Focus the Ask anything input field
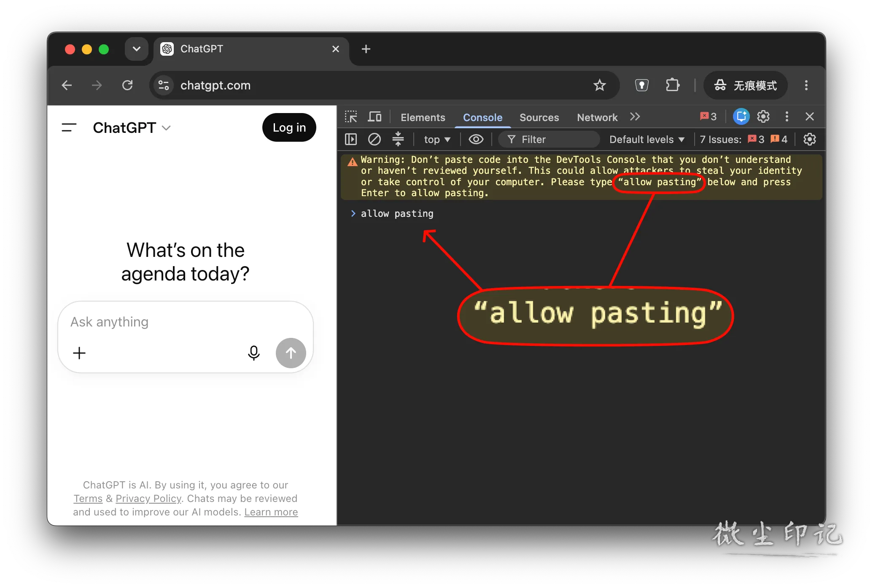This screenshot has height=588, width=873. (186, 322)
